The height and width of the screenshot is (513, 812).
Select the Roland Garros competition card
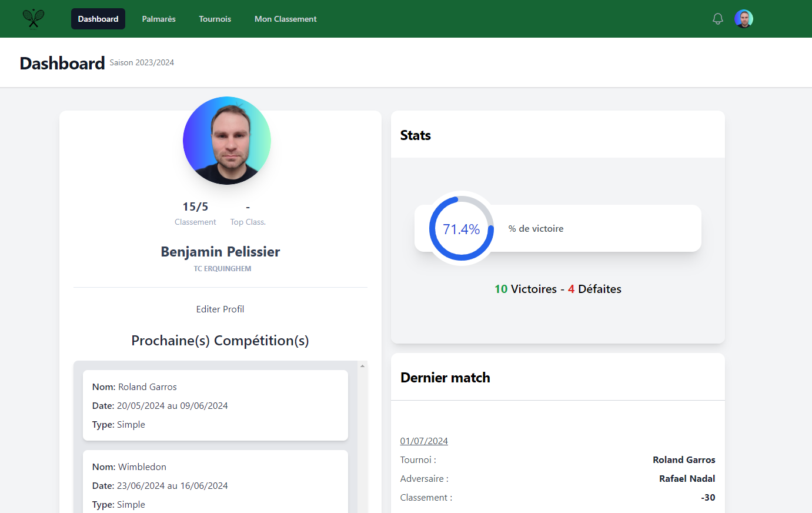click(215, 405)
